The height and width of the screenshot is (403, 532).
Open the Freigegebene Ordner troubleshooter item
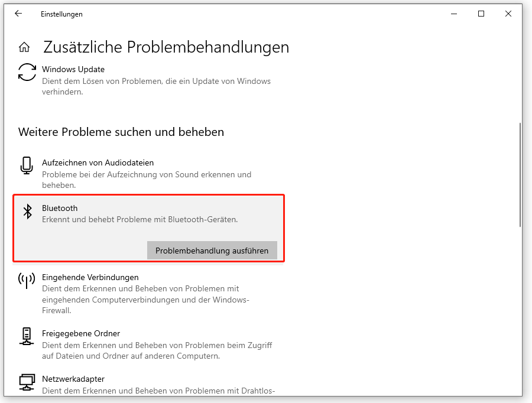80,333
